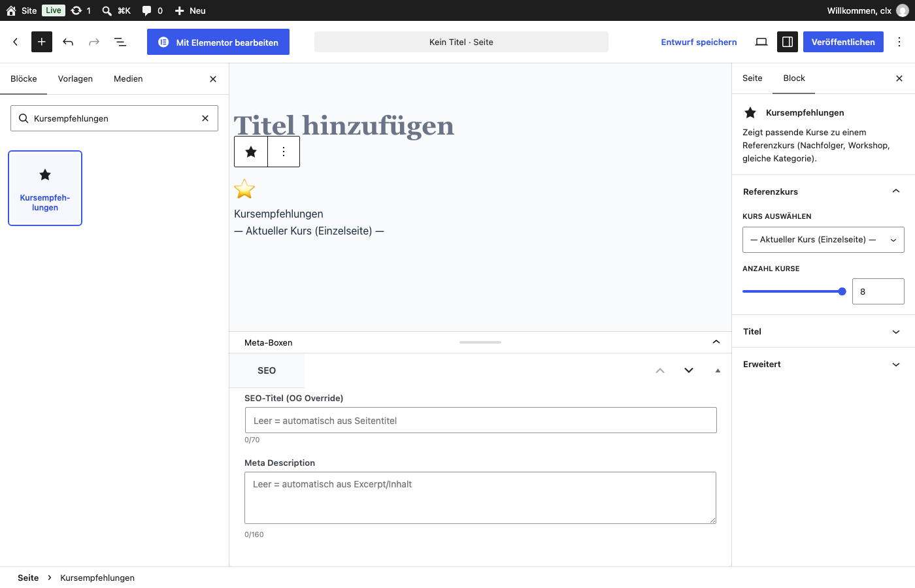Image resolution: width=915 pixels, height=588 pixels.
Task: Toggle the settings sidebar panel icon
Action: (x=788, y=42)
